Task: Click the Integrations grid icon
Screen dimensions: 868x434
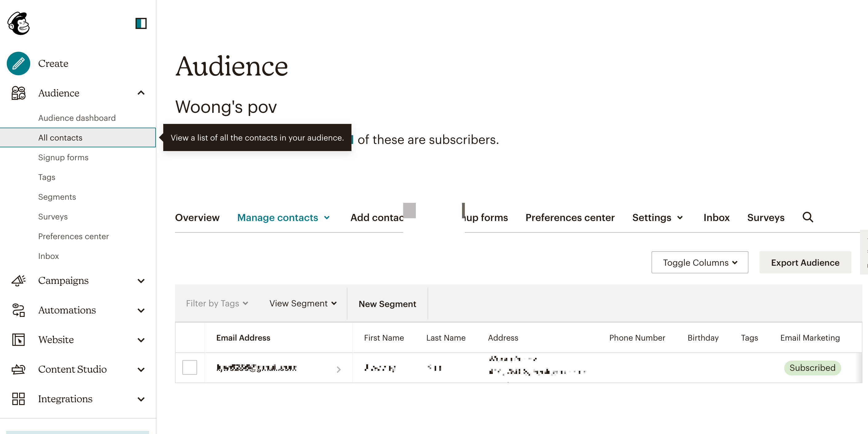Action: coord(18,399)
